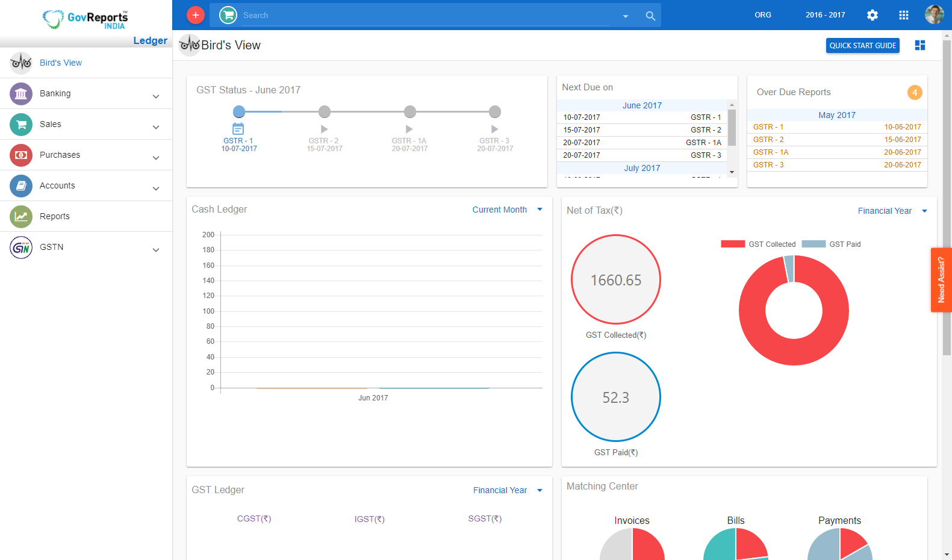Click the first GST status timeline dot
Screen dimensions: 952x560
tap(239, 111)
